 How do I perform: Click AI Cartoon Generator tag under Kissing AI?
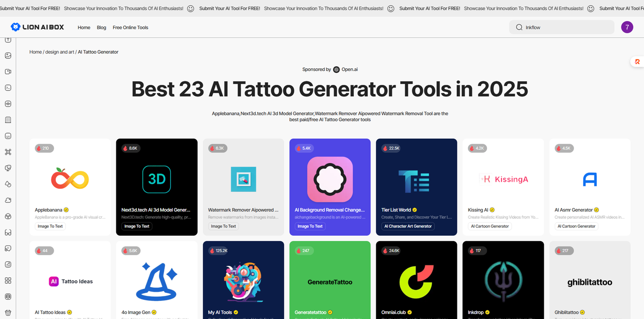point(490,226)
